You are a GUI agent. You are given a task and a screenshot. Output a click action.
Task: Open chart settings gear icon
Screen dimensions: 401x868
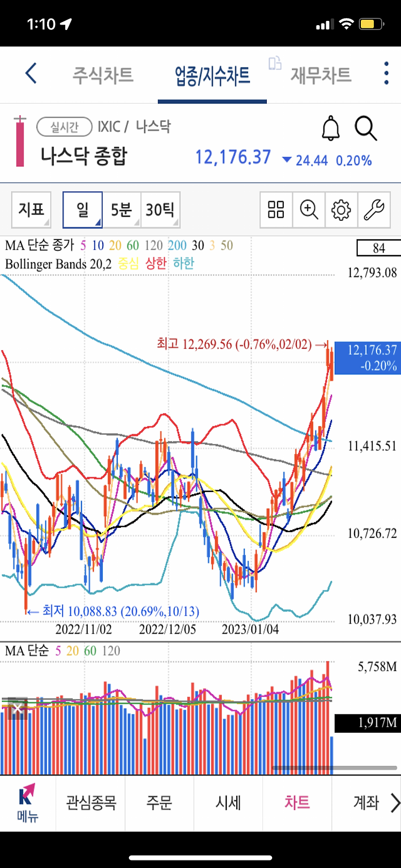point(341,210)
